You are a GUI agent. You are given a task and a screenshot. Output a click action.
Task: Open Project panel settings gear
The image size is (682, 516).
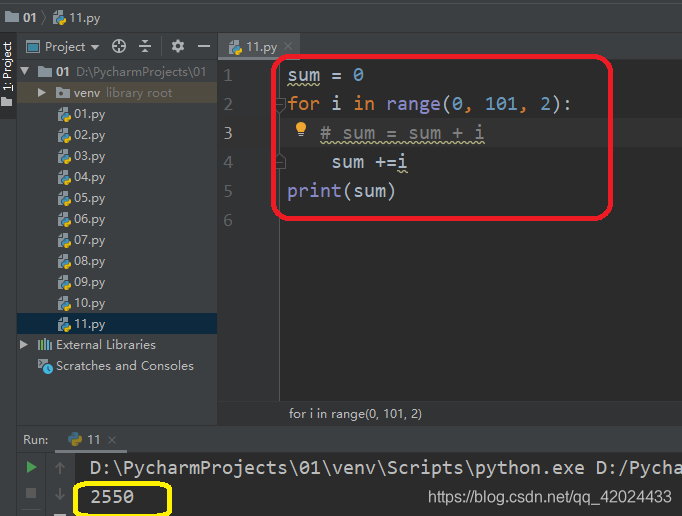177,46
